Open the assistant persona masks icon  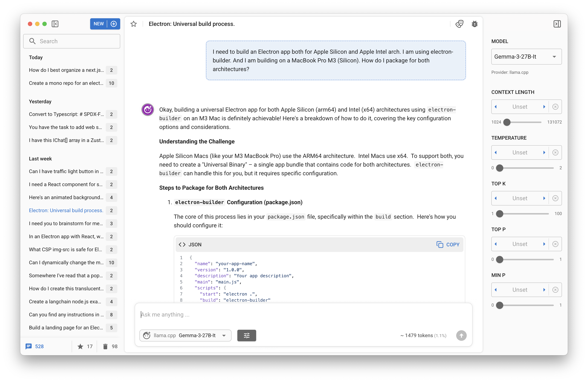pos(459,24)
